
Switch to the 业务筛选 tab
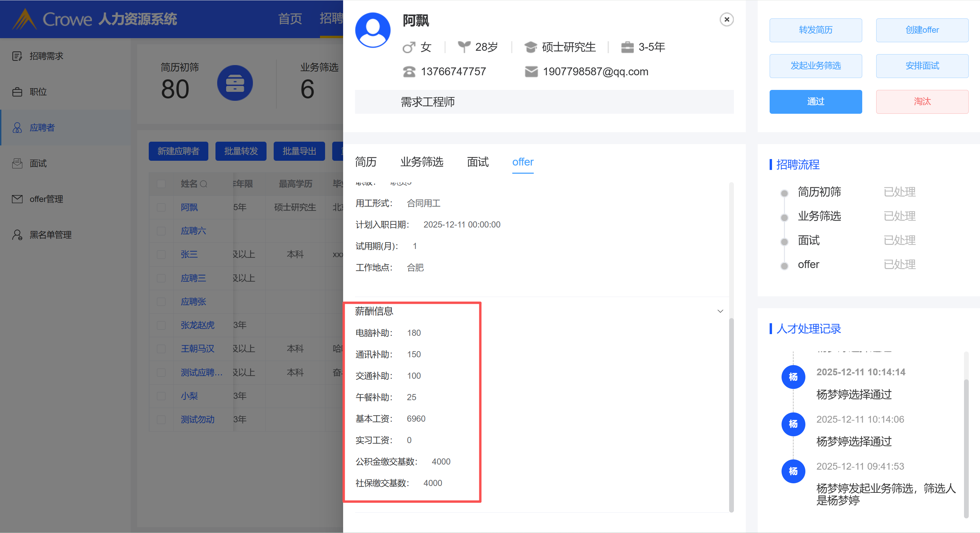point(421,162)
